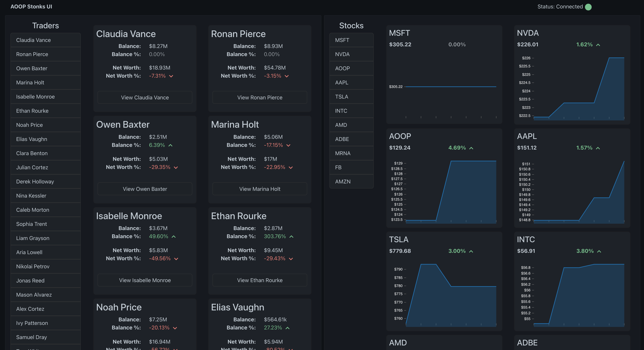Click the up arrow beside Ethan Rourke's 303.76%
Viewport: 644px width, 350px height.
(x=291, y=237)
